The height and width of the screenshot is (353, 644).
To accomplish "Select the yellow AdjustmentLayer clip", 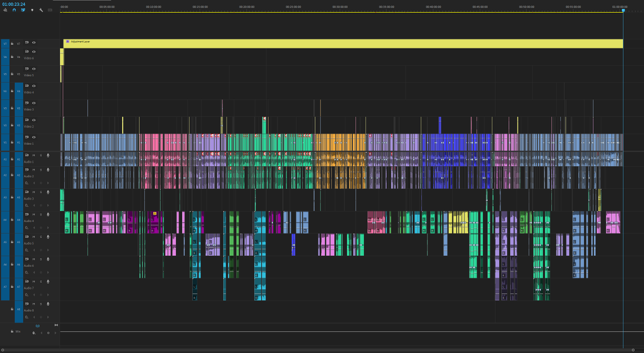I will (x=343, y=43).
